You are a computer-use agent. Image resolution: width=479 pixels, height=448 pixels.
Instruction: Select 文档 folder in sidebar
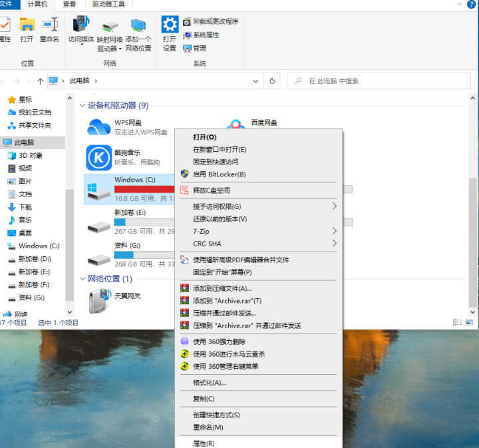coord(20,194)
